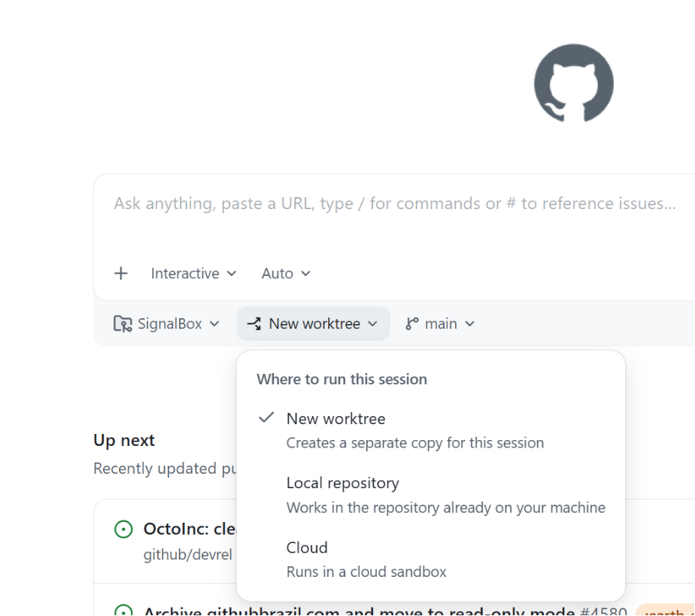Screen dimensions: 695x616
Task: Click the Where to run this session label
Action: coord(341,379)
